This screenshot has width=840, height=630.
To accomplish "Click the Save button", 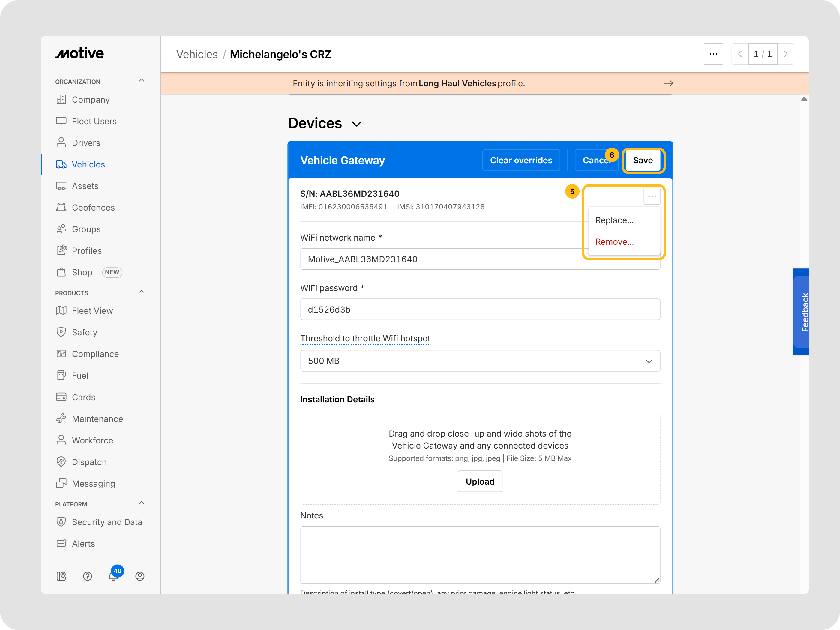I will point(643,160).
